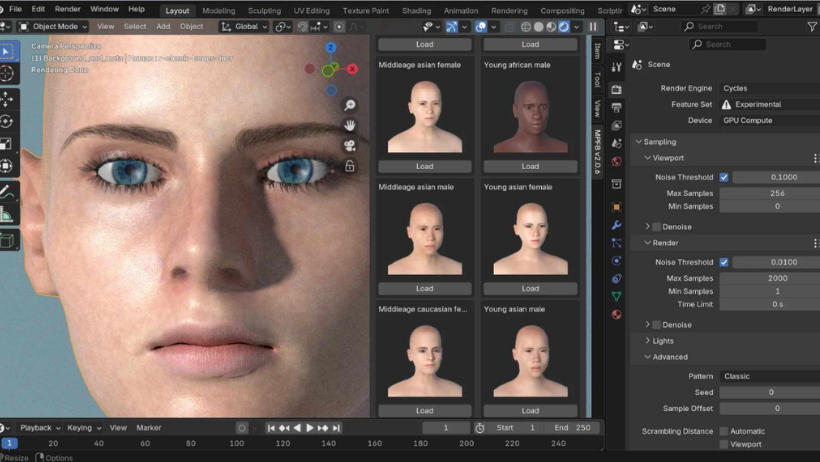Switch to Sculpting workspace tab
Image resolution: width=820 pixels, height=462 pixels.
coord(264,10)
